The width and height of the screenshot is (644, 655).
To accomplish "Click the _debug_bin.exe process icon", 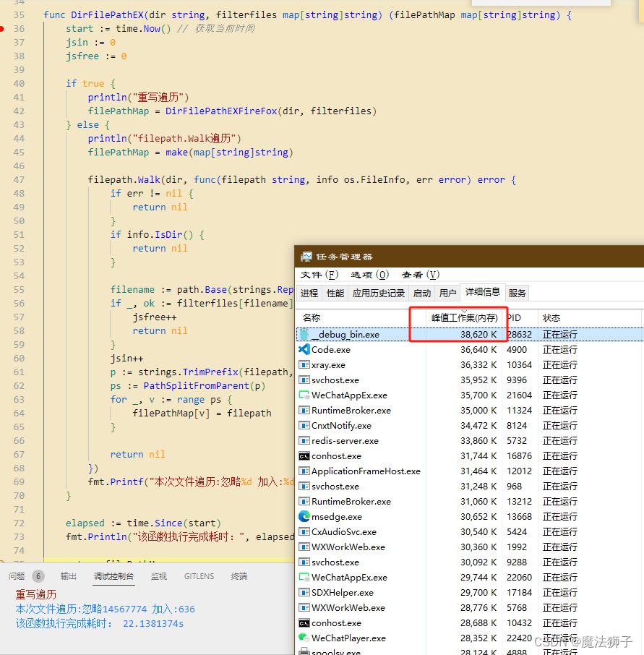I will click(x=304, y=334).
